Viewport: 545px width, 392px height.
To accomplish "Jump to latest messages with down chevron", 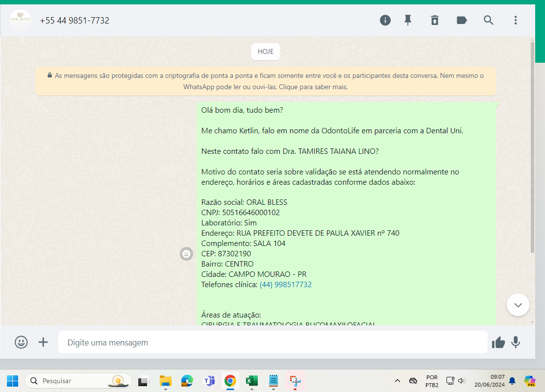I will 518,305.
